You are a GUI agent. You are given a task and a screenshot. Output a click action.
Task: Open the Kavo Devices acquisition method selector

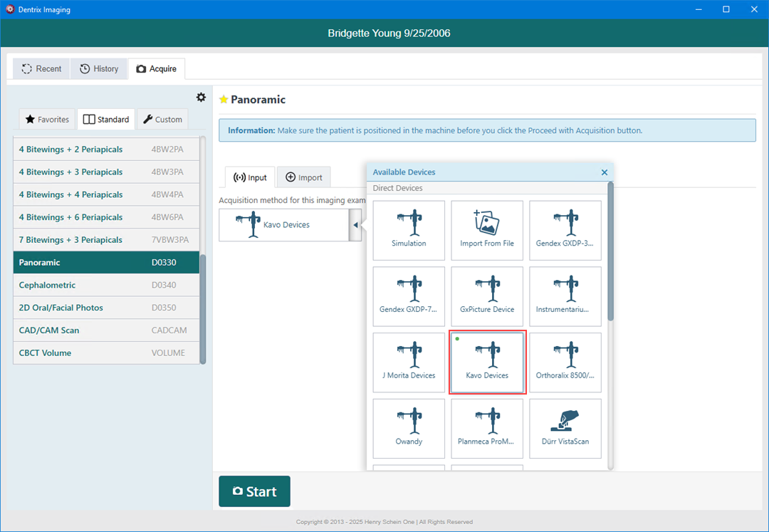pos(283,225)
